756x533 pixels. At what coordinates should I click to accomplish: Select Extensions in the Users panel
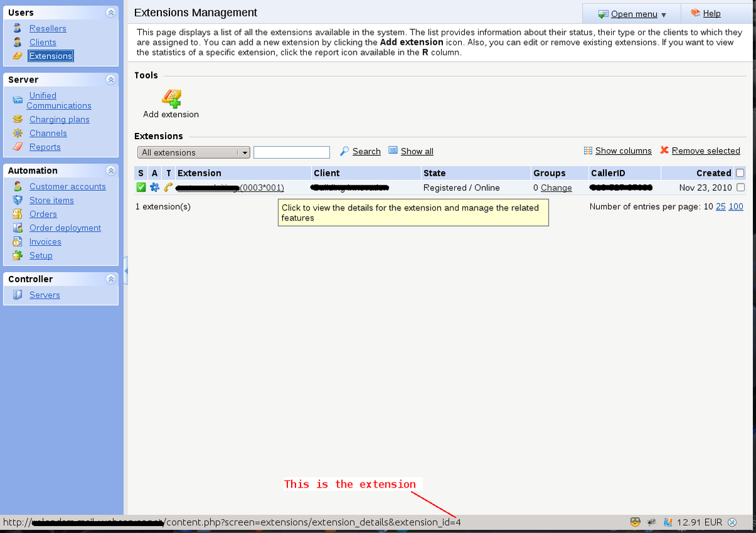pos(50,55)
